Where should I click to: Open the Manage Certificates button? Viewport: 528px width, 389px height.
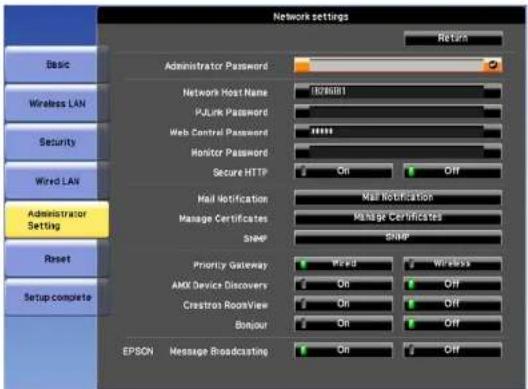point(398,218)
